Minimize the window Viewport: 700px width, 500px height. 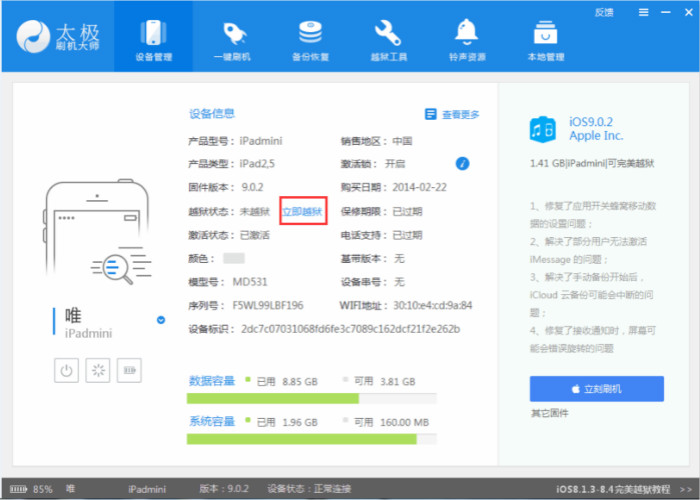[666, 12]
